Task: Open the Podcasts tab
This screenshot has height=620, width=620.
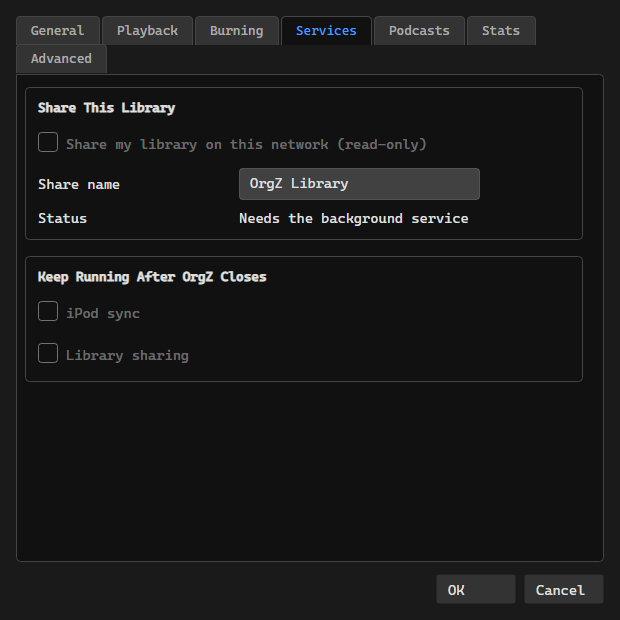Action: (419, 31)
